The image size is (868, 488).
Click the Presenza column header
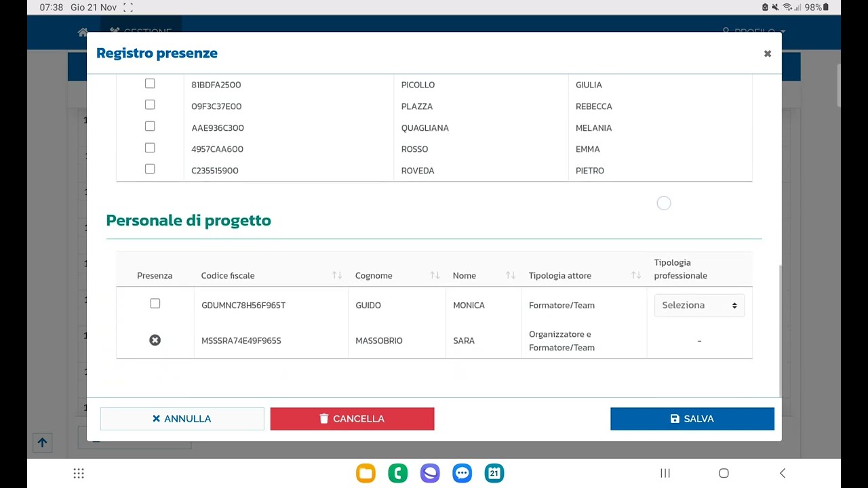click(155, 275)
